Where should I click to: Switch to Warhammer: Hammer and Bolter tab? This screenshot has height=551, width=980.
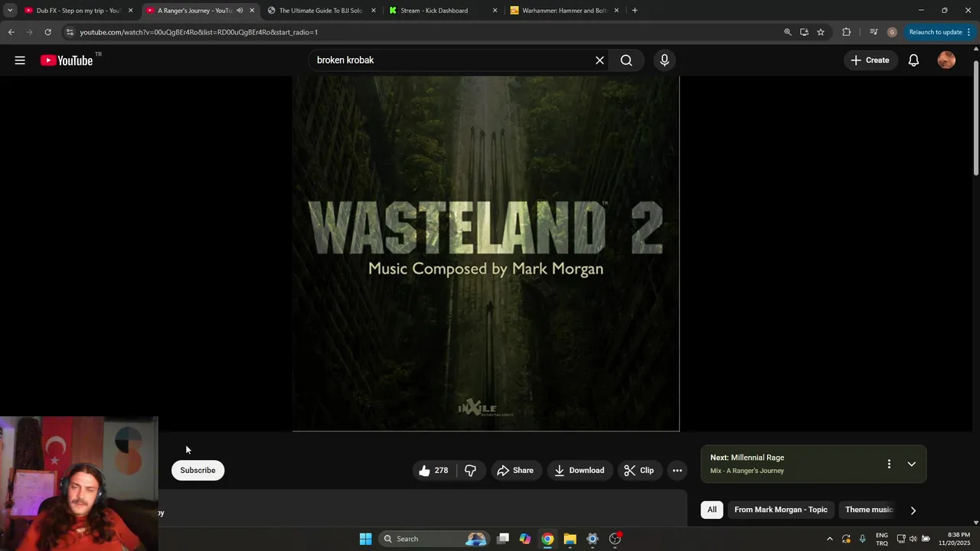tap(565, 11)
